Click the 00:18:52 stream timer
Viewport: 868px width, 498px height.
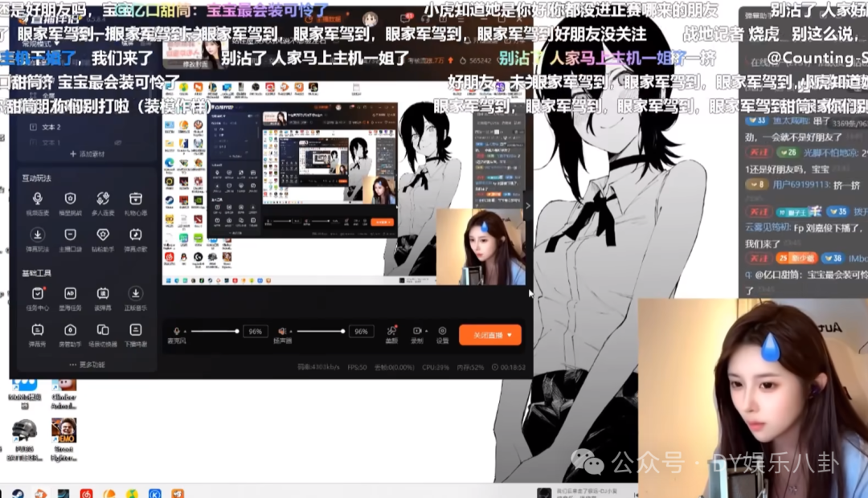click(x=510, y=367)
